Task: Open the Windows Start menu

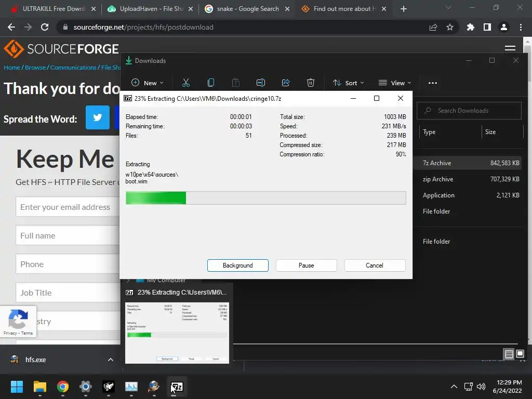Action: (x=17, y=387)
